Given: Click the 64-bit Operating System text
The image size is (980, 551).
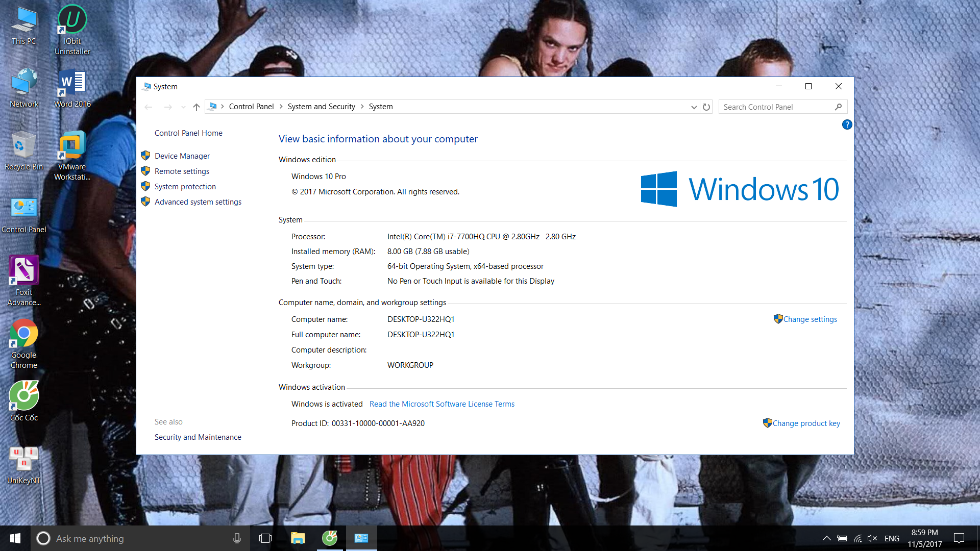Looking at the screenshot, I should click(465, 266).
